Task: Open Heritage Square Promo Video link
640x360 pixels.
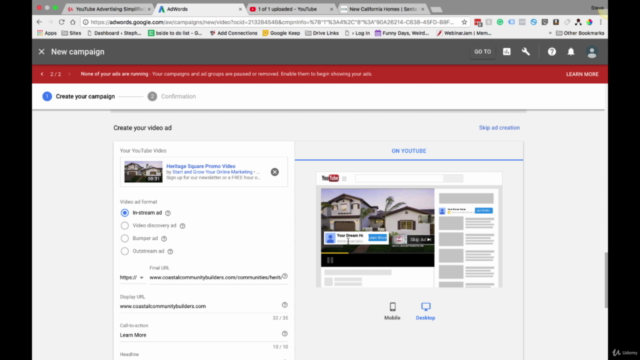Action: tap(201, 166)
